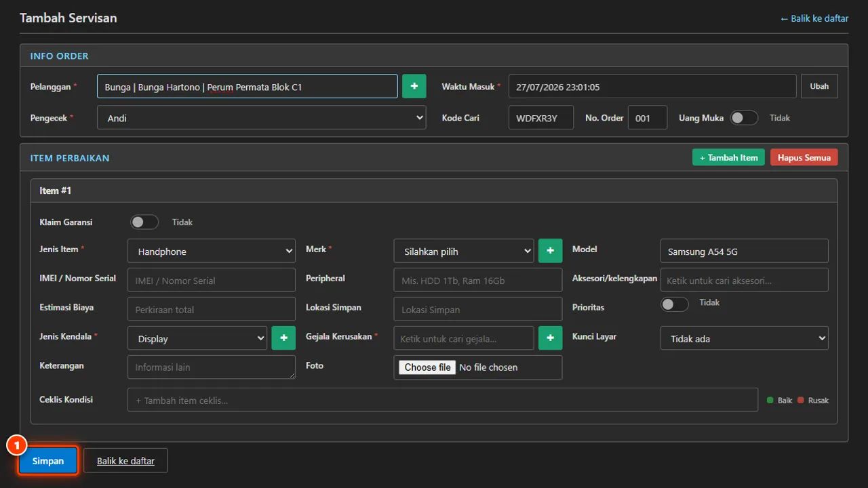Image resolution: width=868 pixels, height=488 pixels.
Task: Click the Peripheral input field
Action: click(478, 280)
